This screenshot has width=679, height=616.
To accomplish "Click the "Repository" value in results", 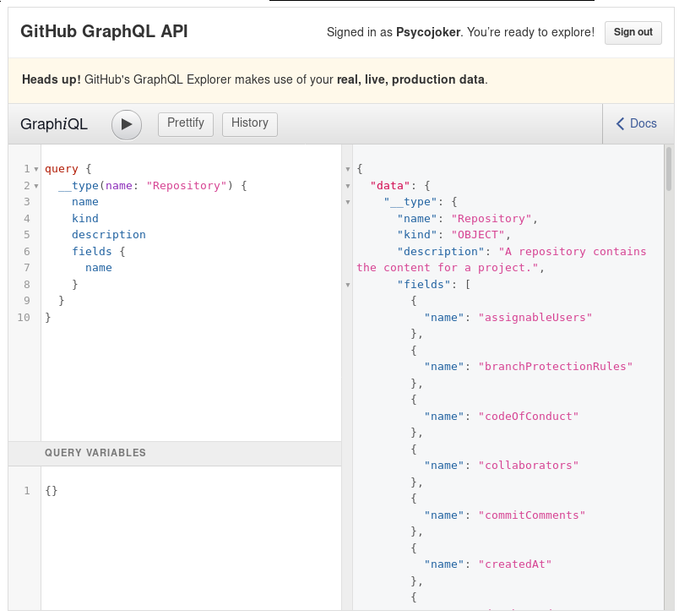I will coord(491,219).
